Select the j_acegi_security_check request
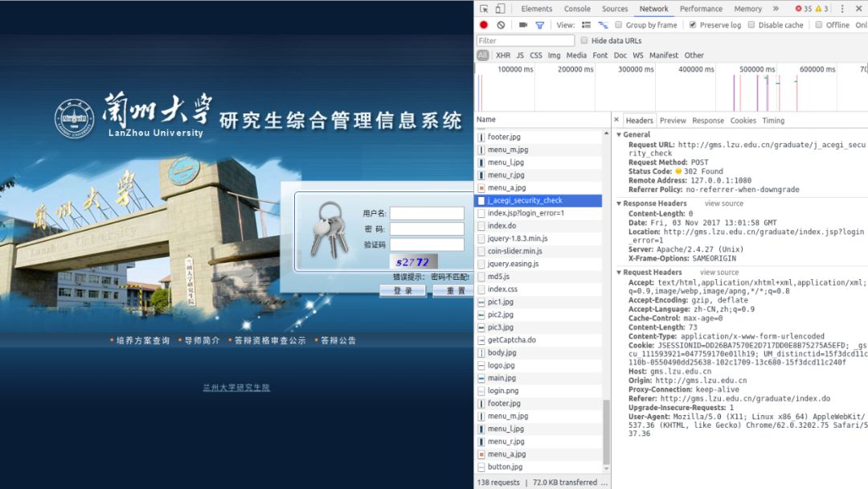The height and width of the screenshot is (489, 868). (x=538, y=200)
